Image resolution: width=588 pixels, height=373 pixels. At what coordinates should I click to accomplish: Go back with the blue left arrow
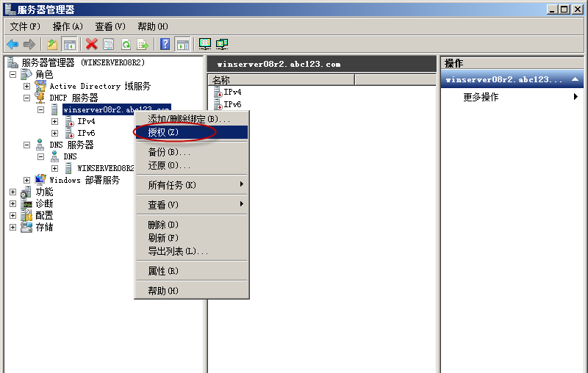click(12, 45)
